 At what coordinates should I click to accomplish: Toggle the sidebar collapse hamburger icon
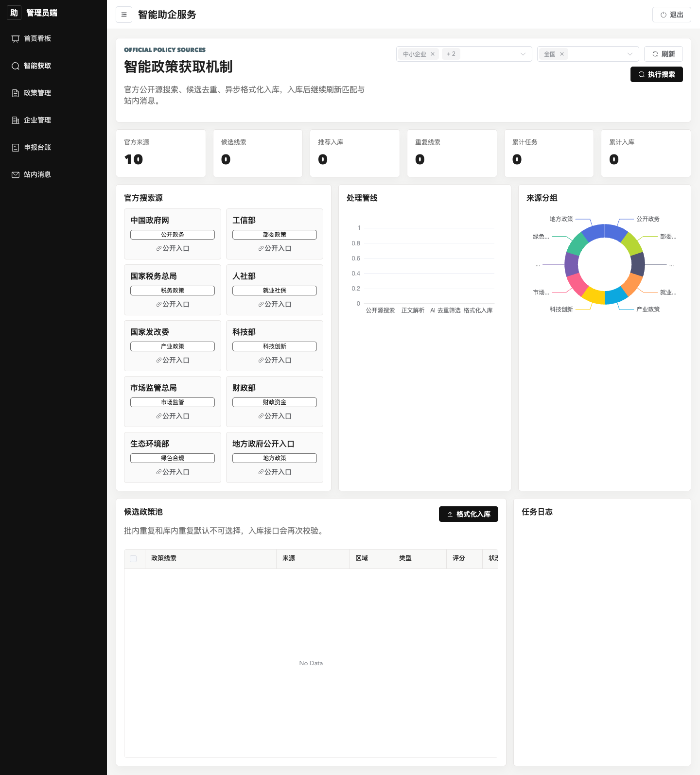point(124,15)
